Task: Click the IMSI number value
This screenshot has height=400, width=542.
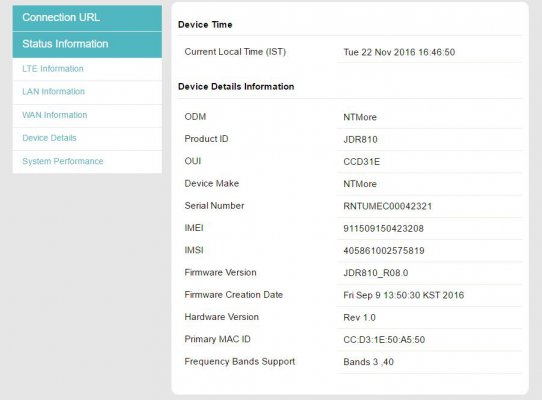Action: (x=384, y=251)
